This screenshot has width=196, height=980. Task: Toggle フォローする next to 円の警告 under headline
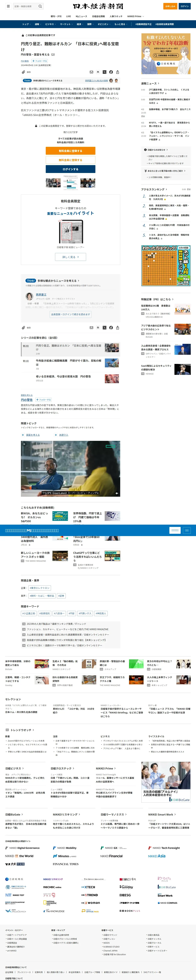[x=40, y=61]
